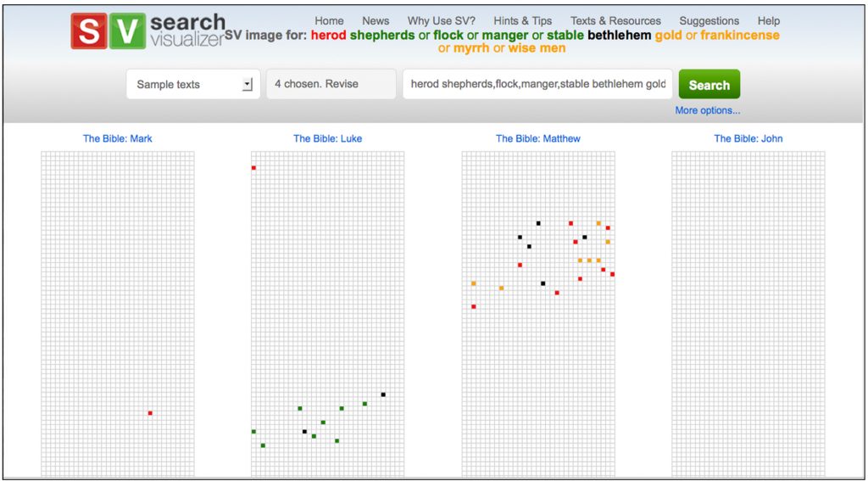
Task: Navigate to Texts & Resources
Action: 615,20
